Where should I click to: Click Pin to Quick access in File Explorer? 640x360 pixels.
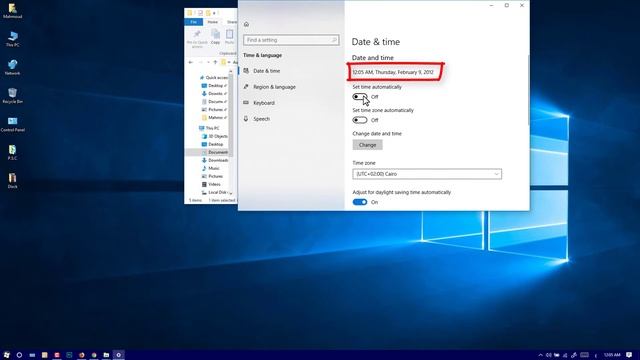(x=197, y=38)
